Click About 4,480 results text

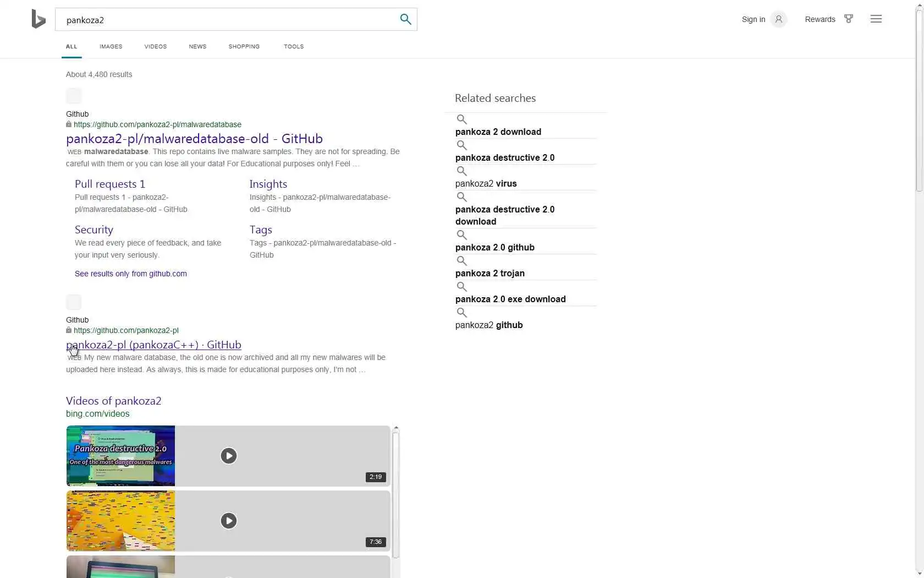[x=99, y=74]
